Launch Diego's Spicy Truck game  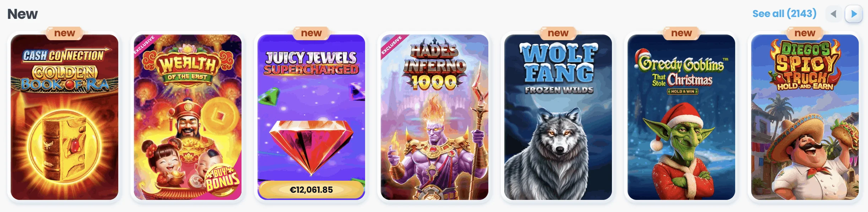click(805, 117)
